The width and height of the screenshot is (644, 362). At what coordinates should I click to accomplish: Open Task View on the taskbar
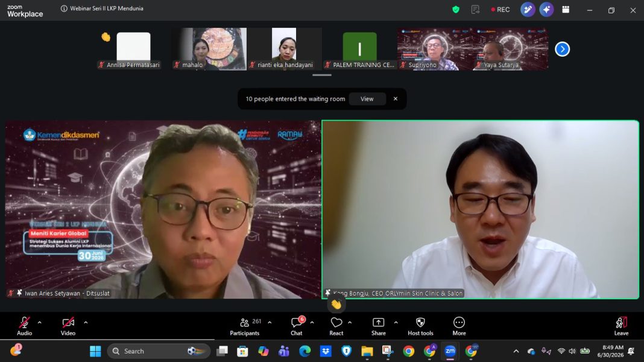tap(222, 351)
